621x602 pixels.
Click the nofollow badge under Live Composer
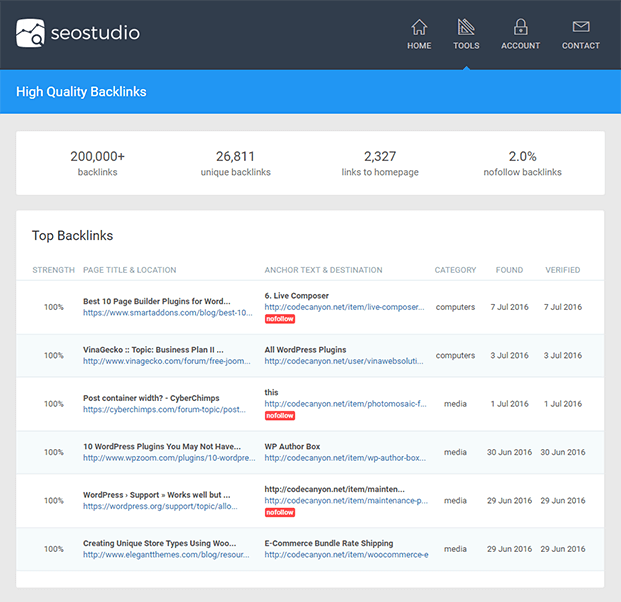(280, 319)
